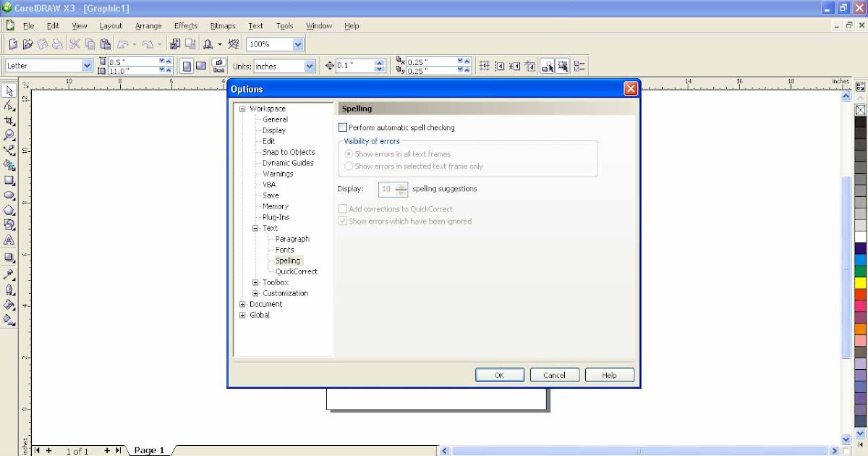Select Paragraph in options tree

pyautogui.click(x=292, y=239)
